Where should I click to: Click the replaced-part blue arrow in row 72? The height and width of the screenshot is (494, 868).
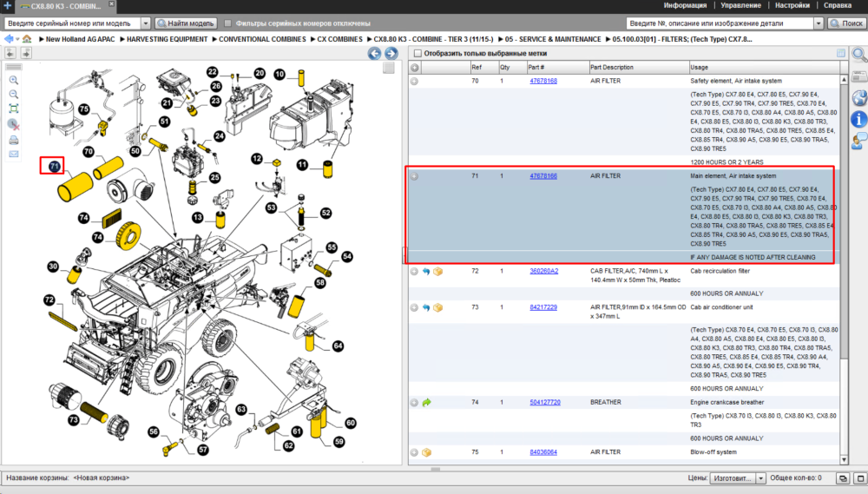426,272
